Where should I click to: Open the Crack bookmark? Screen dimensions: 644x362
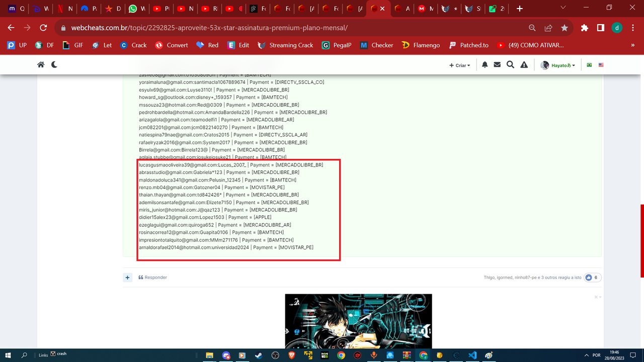[x=134, y=45]
